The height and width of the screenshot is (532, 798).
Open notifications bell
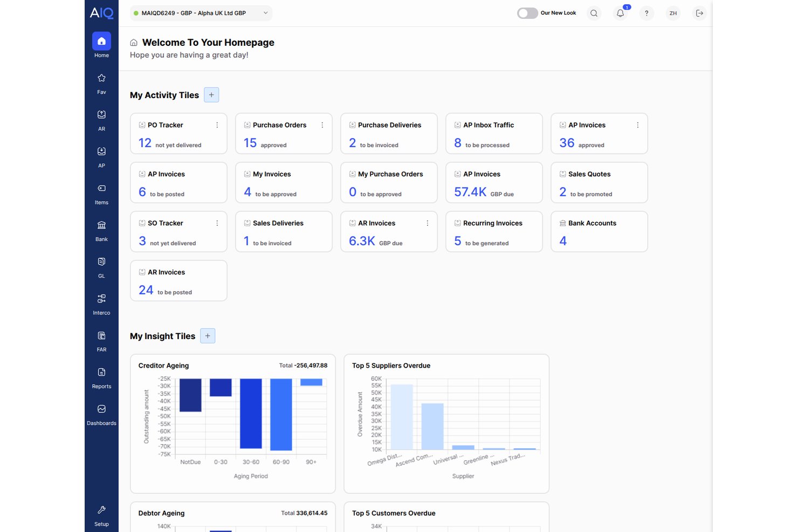[620, 13]
